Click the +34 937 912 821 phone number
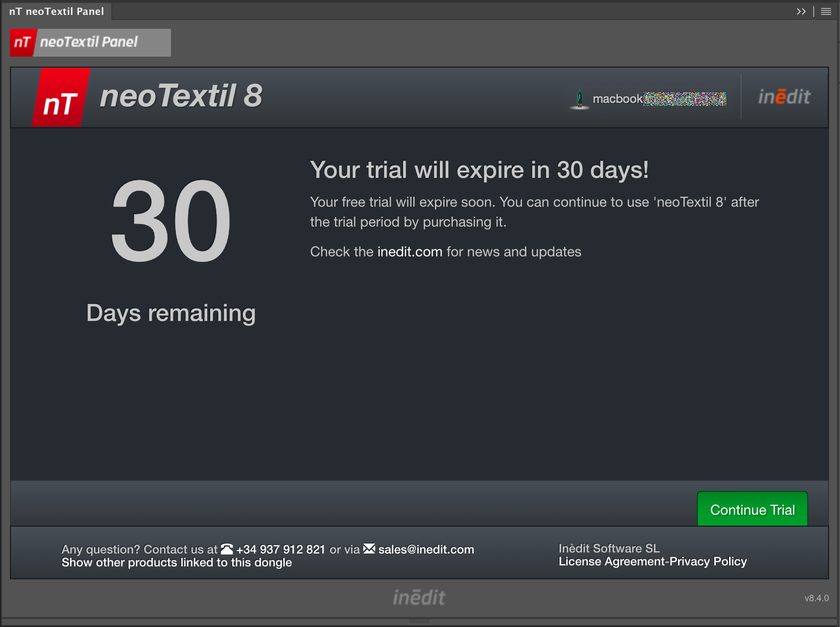 click(x=280, y=549)
